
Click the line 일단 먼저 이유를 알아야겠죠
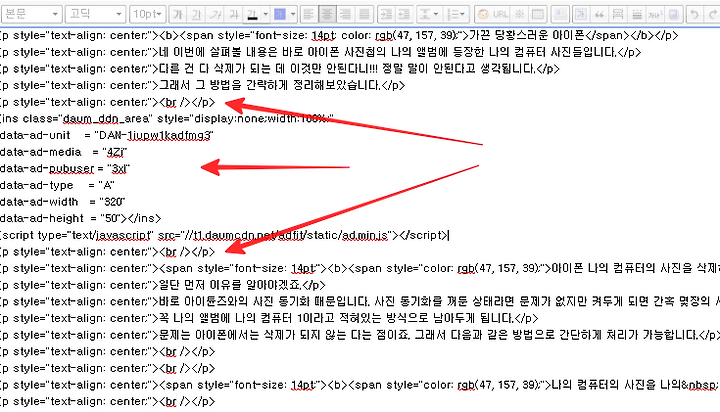163,285
